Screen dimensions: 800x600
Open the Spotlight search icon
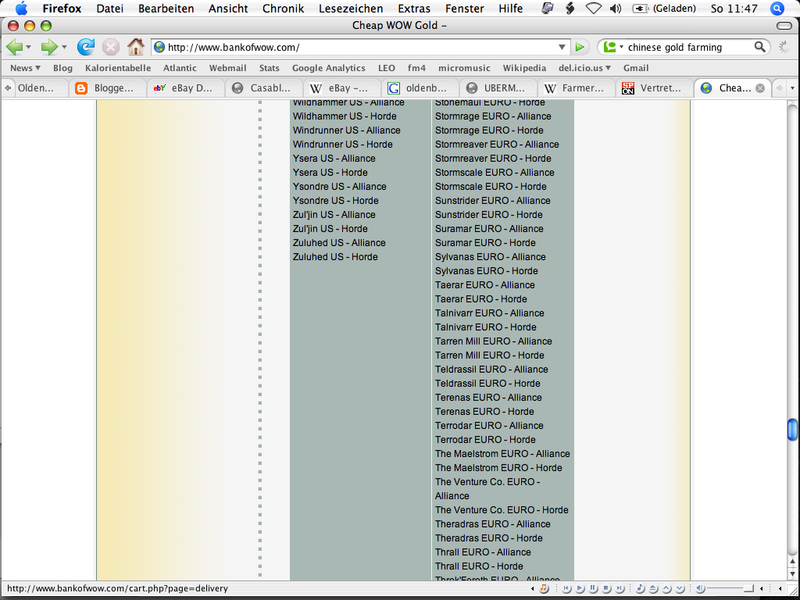[777, 9]
